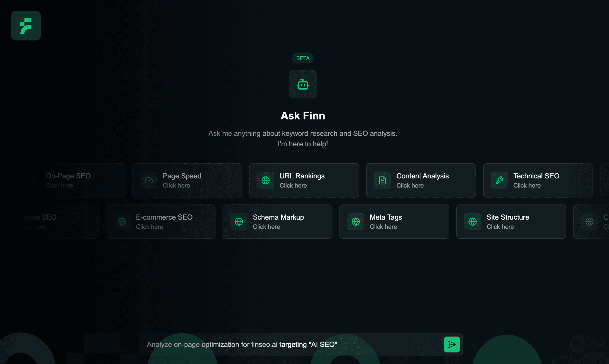Click the globe icon on Meta Tags
The width and height of the screenshot is (609, 364).
[356, 222]
